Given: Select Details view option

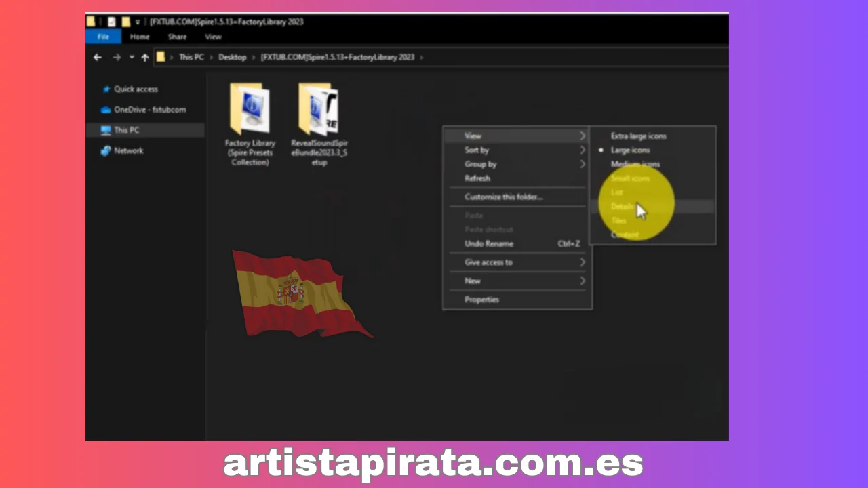Looking at the screenshot, I should coord(652,207).
